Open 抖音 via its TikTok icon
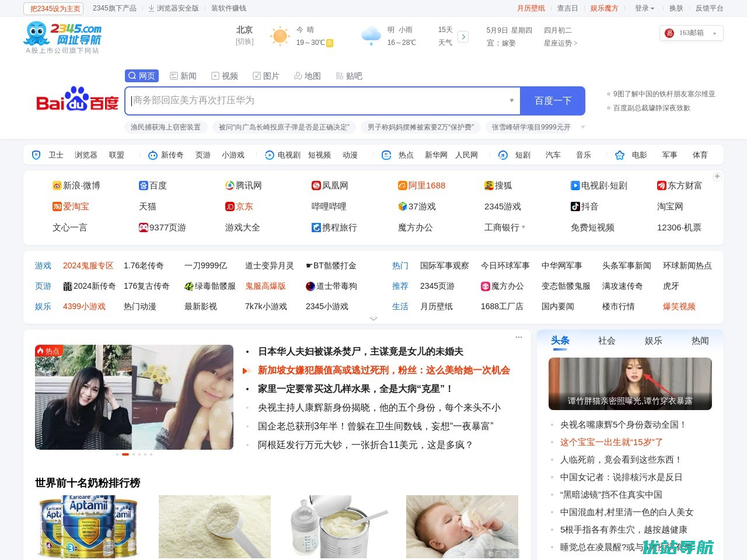The height and width of the screenshot is (560, 747). 575,206
